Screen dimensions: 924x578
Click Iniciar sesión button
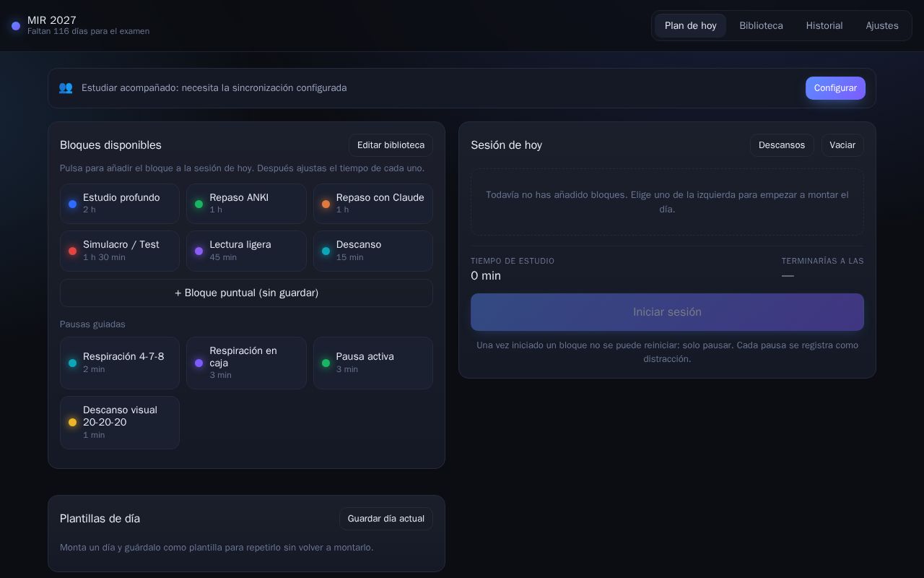pyautogui.click(x=667, y=312)
